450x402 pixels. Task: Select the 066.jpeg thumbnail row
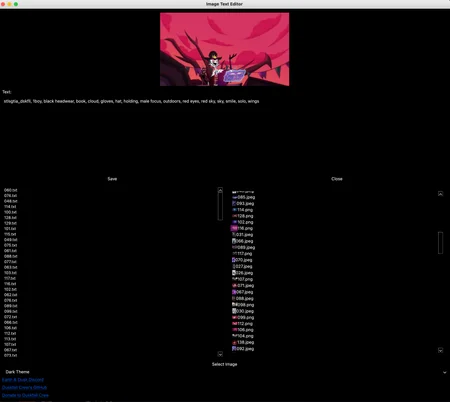tap(243, 241)
